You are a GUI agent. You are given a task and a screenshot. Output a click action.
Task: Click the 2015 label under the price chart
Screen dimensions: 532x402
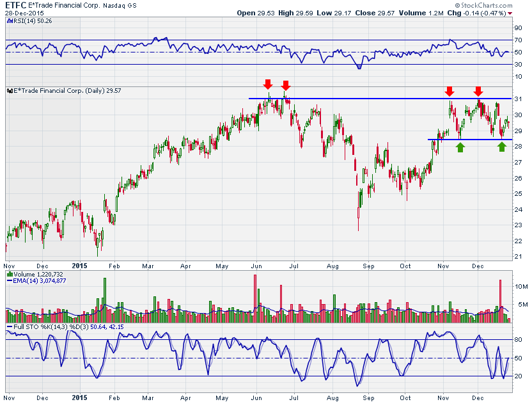79,266
